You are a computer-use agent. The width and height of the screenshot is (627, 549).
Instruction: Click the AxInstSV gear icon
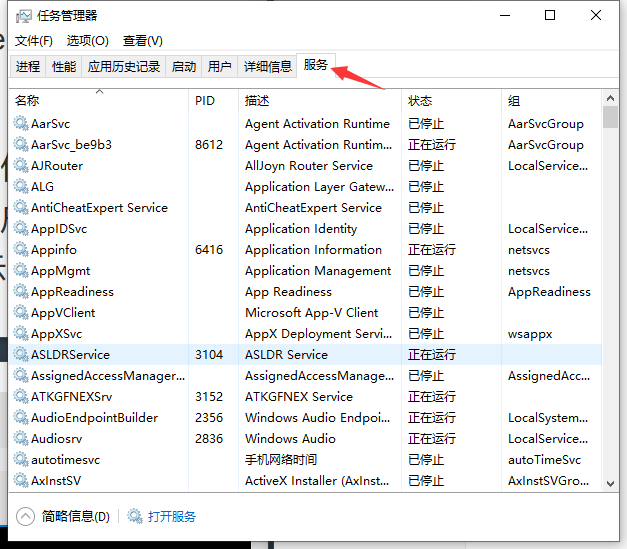pos(21,480)
